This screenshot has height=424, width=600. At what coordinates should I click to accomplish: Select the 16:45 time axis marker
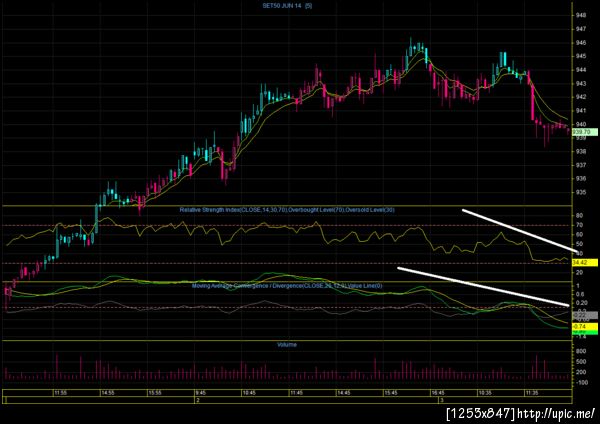438,393
